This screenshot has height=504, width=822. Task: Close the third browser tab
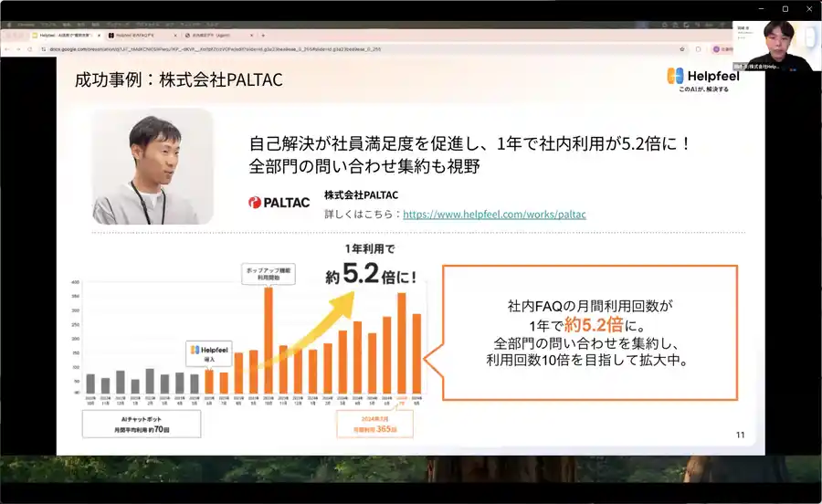pyautogui.click(x=251, y=35)
